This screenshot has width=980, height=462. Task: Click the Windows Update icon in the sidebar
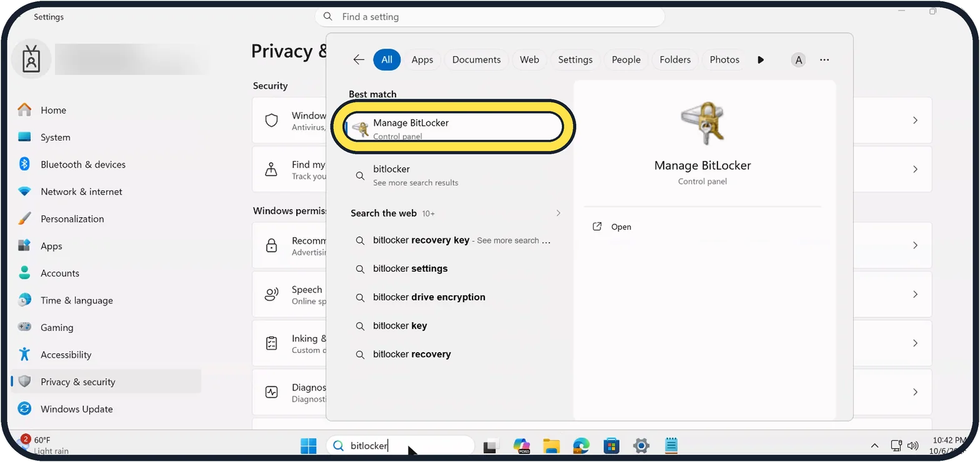[x=24, y=409]
